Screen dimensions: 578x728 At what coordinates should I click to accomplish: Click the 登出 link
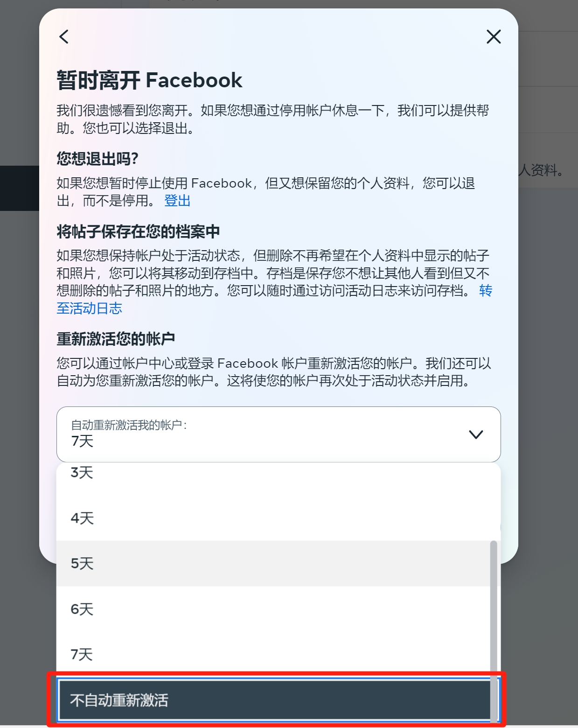(177, 201)
